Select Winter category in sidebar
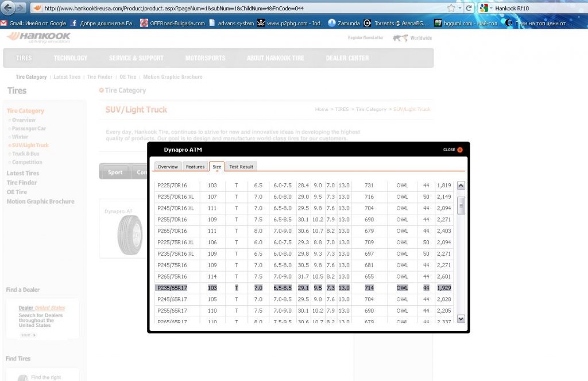The width and height of the screenshot is (588, 381). 20,137
